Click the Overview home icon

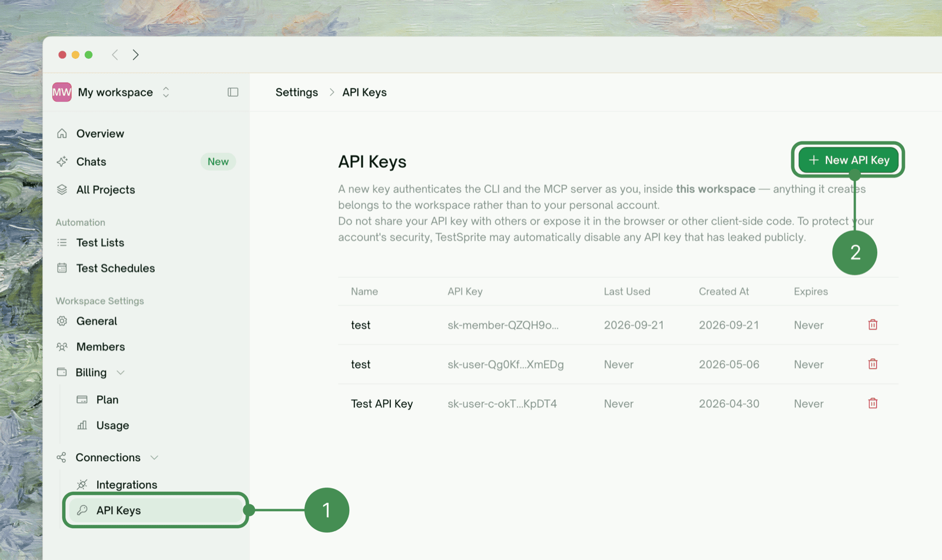(62, 134)
